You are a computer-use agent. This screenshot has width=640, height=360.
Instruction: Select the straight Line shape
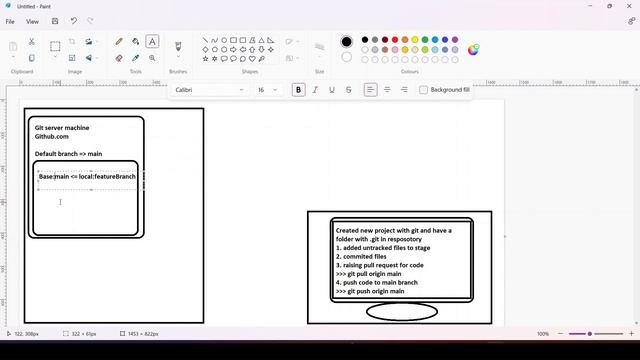[x=205, y=40]
